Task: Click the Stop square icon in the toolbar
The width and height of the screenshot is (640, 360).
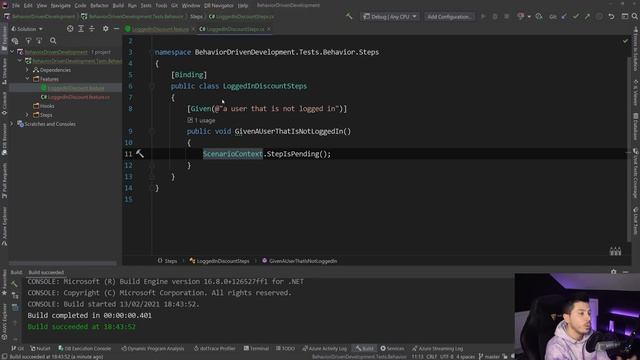Action: [x=507, y=17]
